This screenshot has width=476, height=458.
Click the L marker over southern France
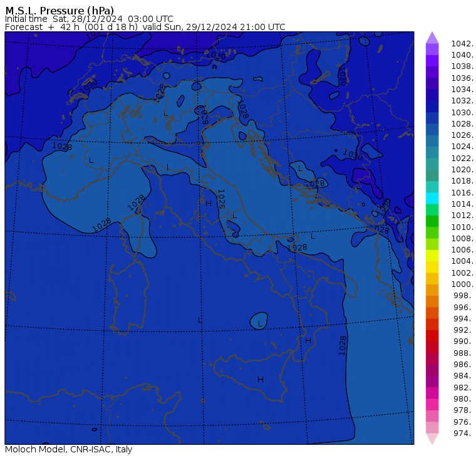pyautogui.click(x=91, y=160)
